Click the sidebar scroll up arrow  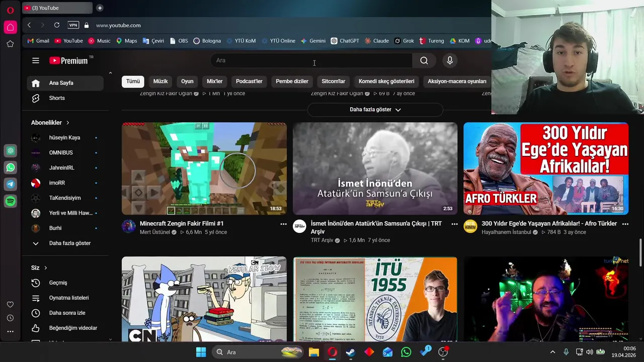pos(110,73)
